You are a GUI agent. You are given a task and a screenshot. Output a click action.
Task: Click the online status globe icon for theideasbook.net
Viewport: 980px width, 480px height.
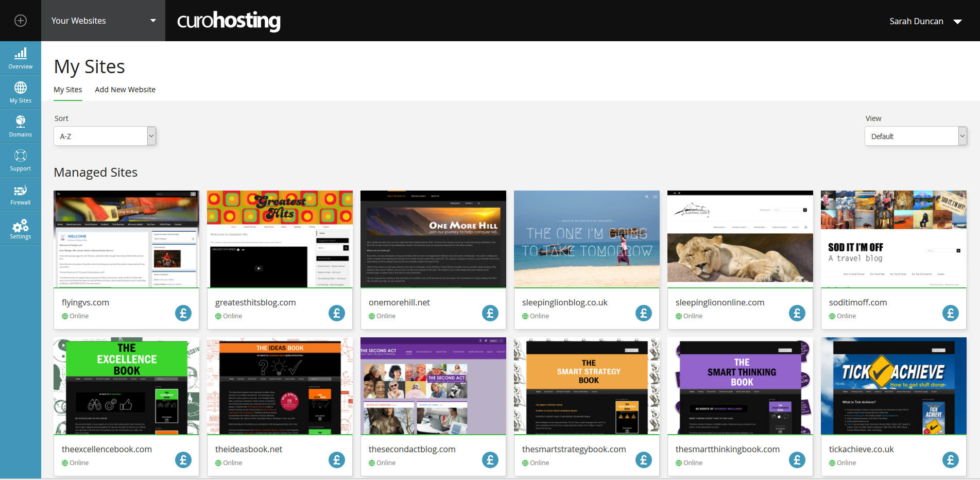coord(218,463)
